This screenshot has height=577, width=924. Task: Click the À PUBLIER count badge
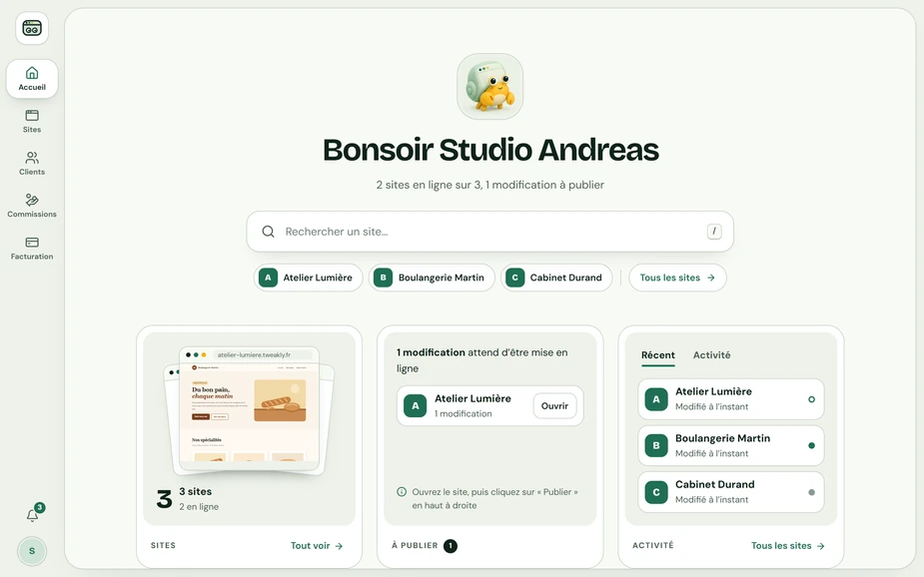451,546
